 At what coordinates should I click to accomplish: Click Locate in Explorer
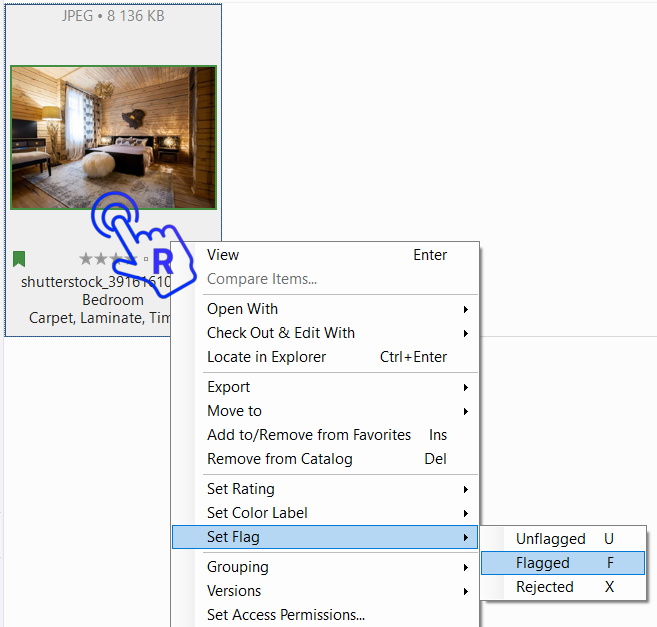point(267,357)
